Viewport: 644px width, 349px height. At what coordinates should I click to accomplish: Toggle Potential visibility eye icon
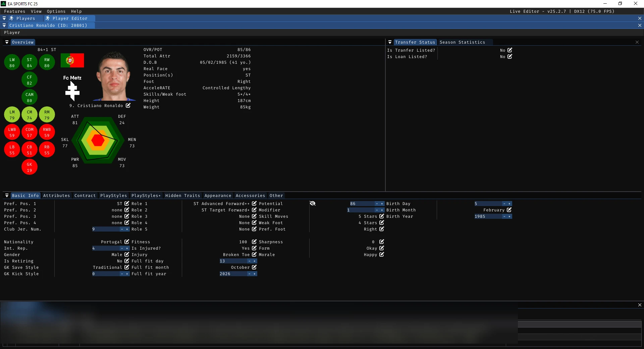pos(313,204)
